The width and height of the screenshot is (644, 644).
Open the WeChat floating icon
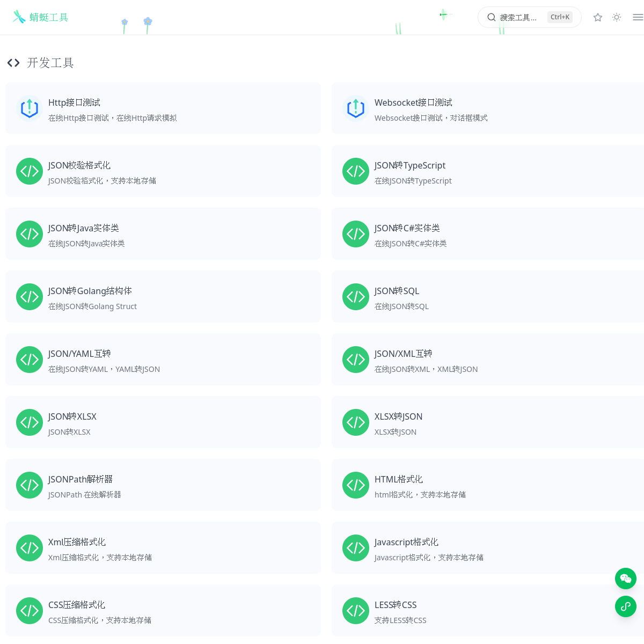point(626,579)
